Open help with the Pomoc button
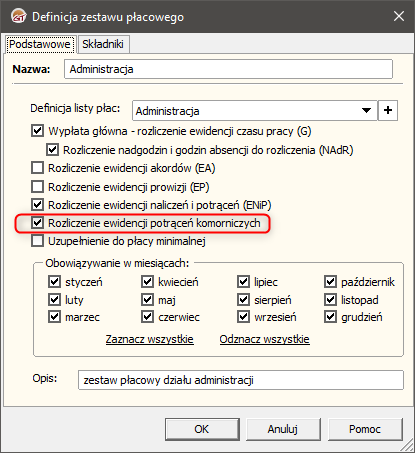 365,429
